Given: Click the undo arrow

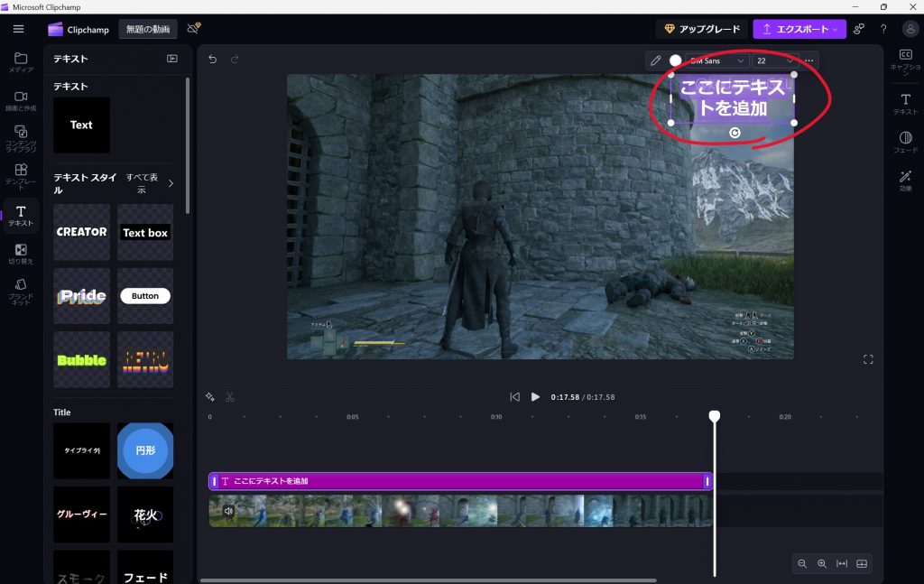Looking at the screenshot, I should tap(213, 59).
